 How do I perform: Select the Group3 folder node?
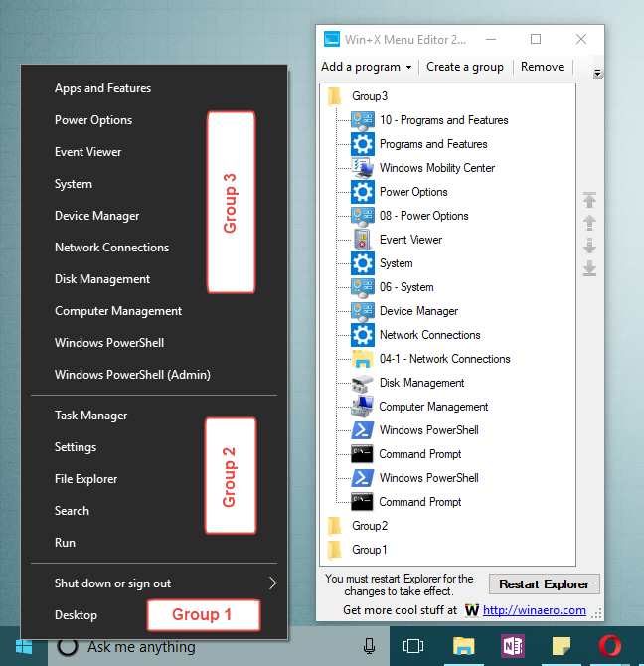coord(370,96)
